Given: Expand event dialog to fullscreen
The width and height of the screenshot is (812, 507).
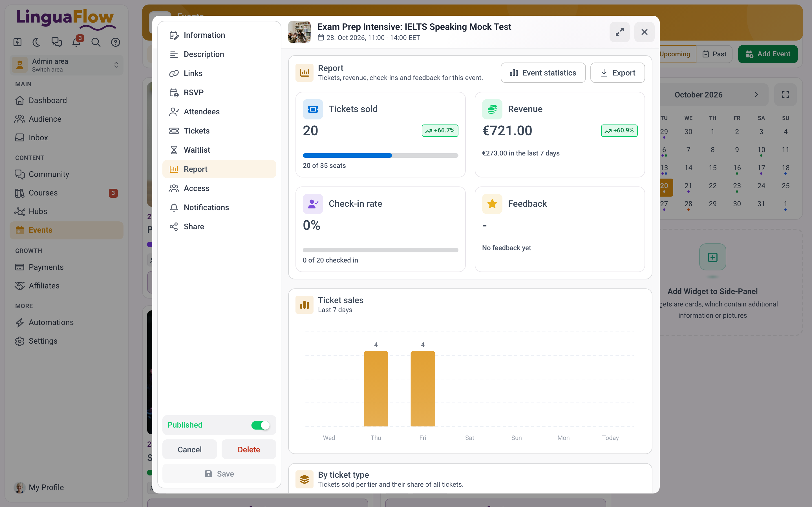Looking at the screenshot, I should (x=619, y=32).
